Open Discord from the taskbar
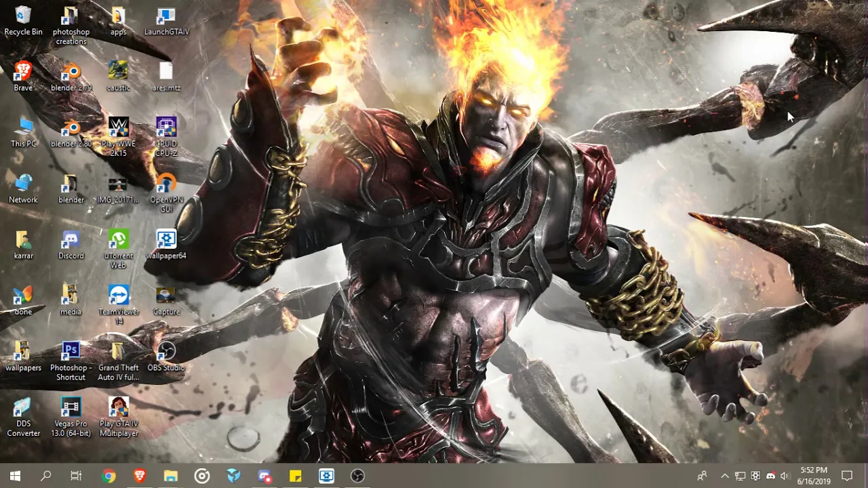The image size is (868, 488). [264, 476]
